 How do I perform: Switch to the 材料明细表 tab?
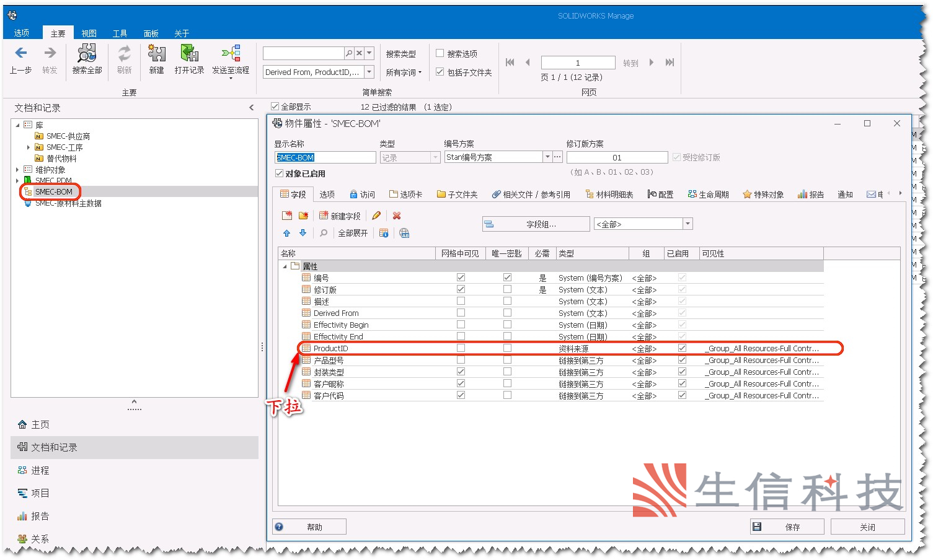(x=609, y=195)
